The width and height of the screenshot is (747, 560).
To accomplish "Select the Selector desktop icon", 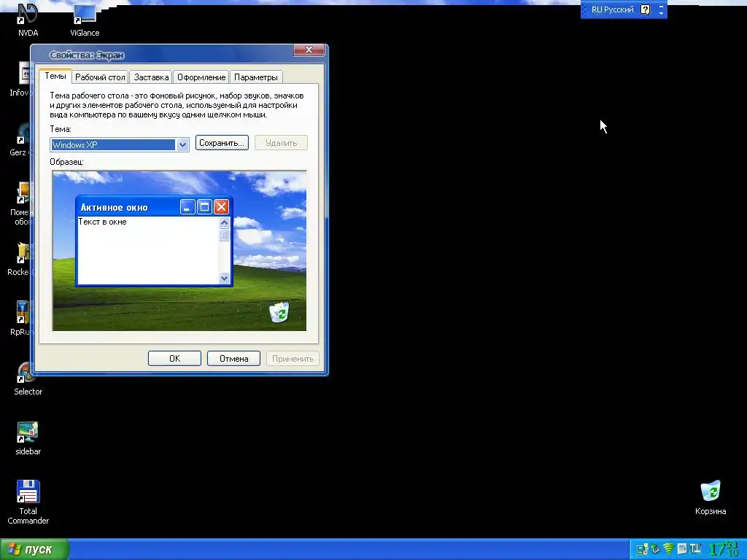I will point(28,379).
